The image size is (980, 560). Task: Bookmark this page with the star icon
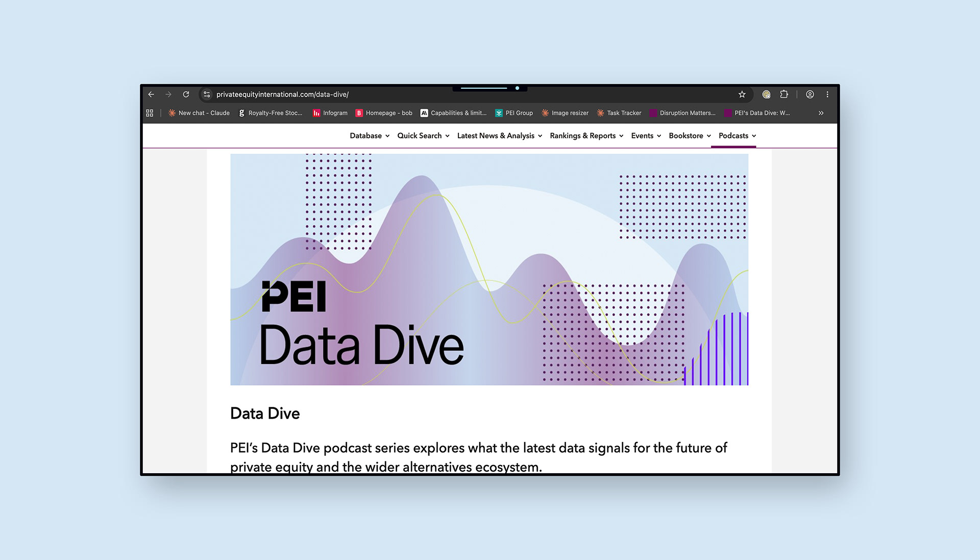[x=742, y=94]
